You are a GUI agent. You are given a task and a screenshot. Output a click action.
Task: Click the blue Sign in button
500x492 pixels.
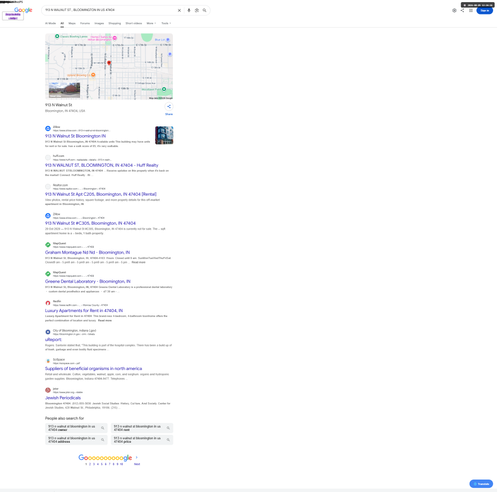[485, 10]
